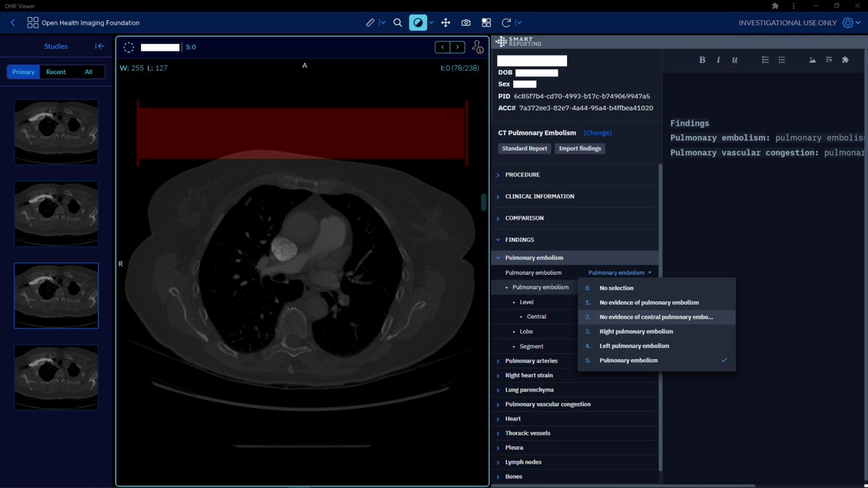The height and width of the screenshot is (488, 868).
Task: Select the Zoom magnifier tool
Action: 398,22
